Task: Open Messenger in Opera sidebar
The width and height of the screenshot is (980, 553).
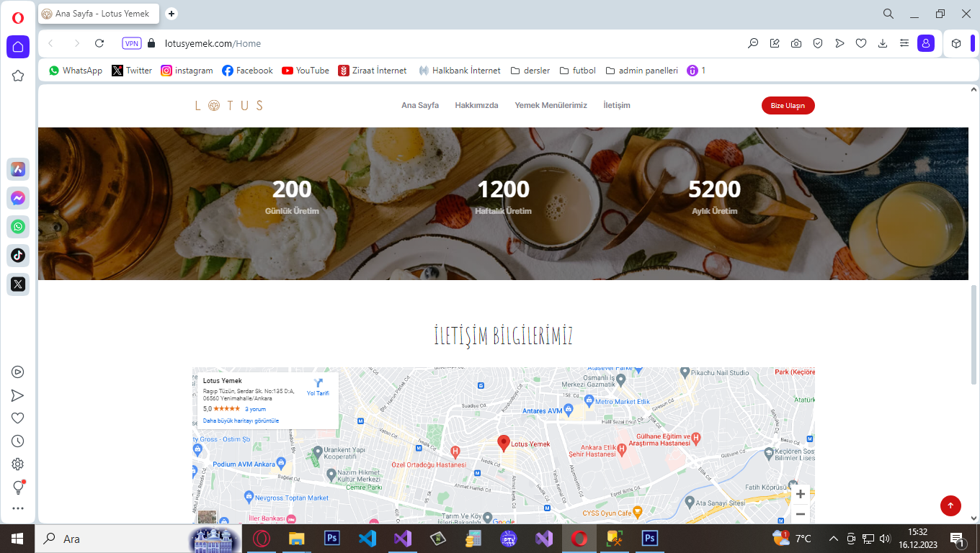Action: [18, 198]
